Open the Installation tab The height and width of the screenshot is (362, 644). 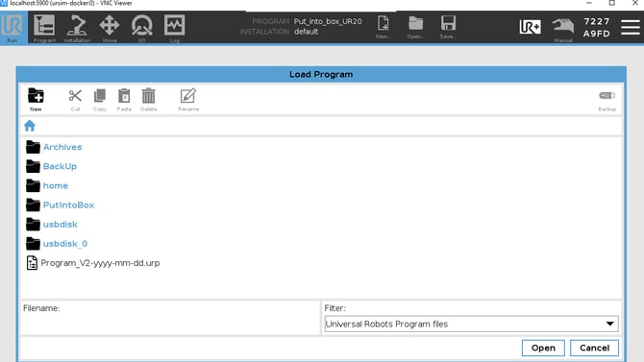tap(77, 28)
